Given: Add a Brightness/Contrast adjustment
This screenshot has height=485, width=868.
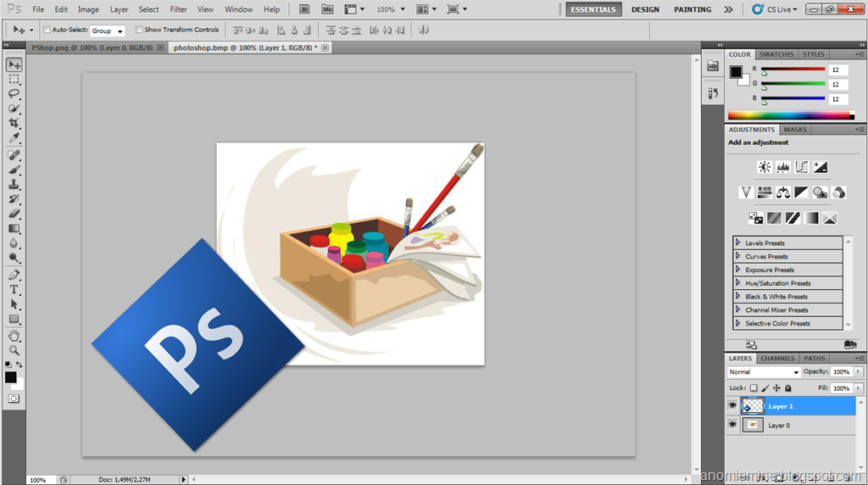Looking at the screenshot, I should [765, 167].
